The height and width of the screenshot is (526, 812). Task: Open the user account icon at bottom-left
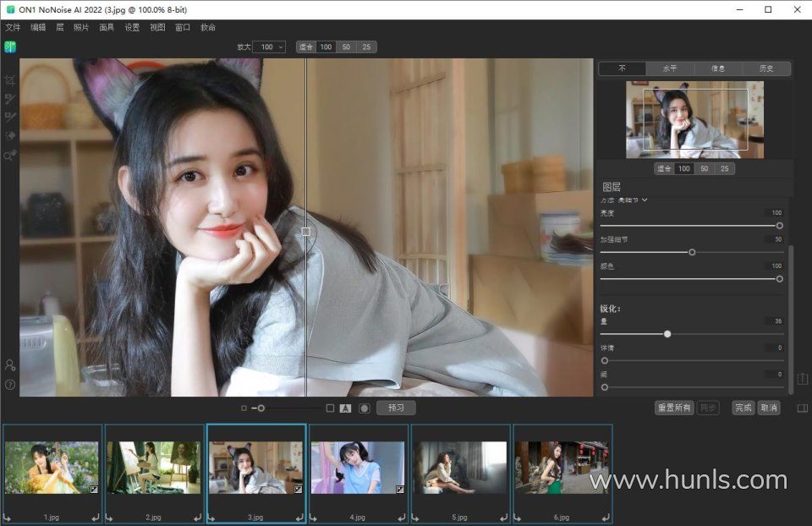10,365
